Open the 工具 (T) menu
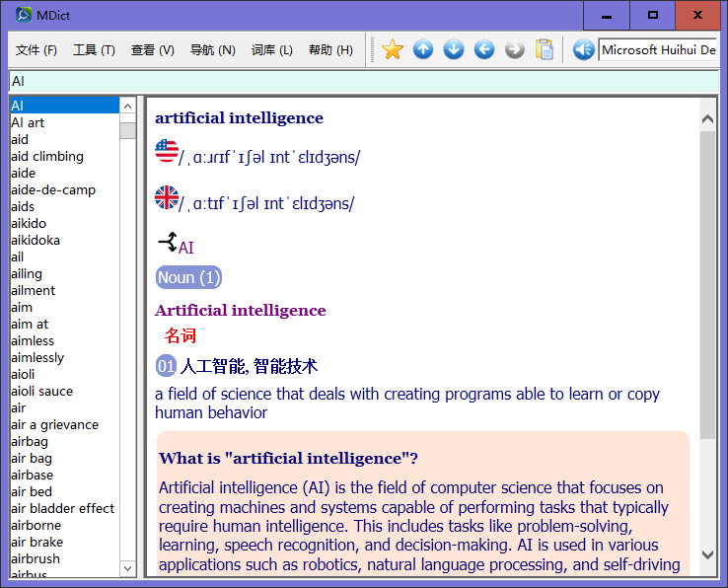This screenshot has width=728, height=588. point(94,49)
